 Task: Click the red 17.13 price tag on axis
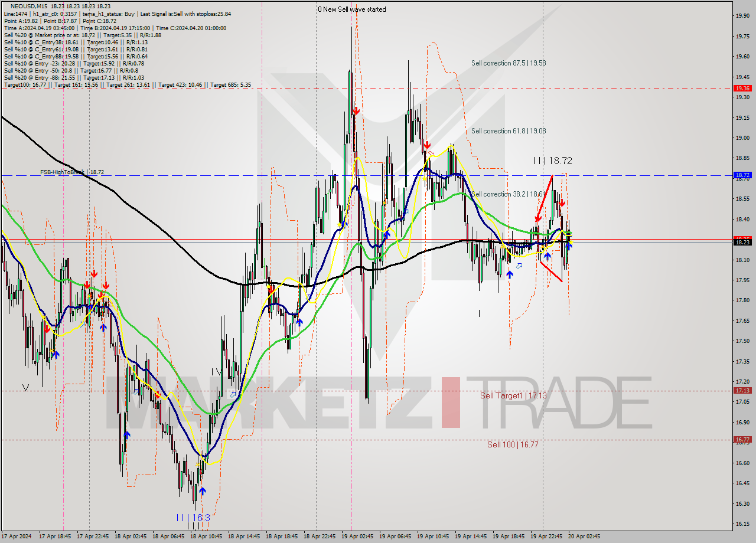click(x=742, y=390)
